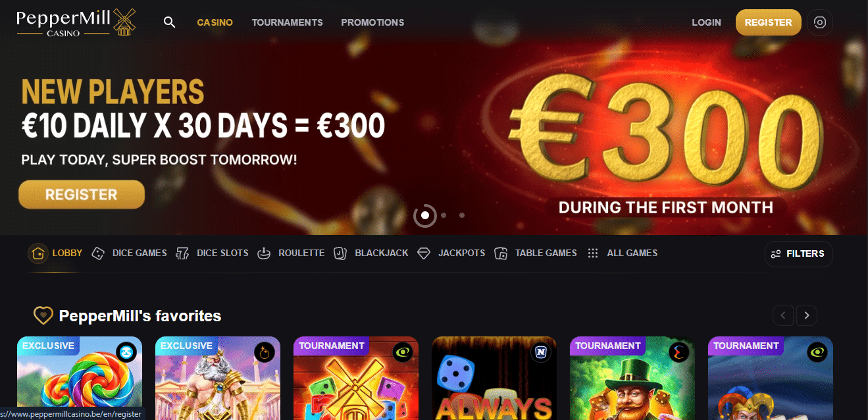Image resolution: width=868 pixels, height=420 pixels.
Task: Show next PepperMill's favorites with right arrow
Action: click(x=807, y=316)
